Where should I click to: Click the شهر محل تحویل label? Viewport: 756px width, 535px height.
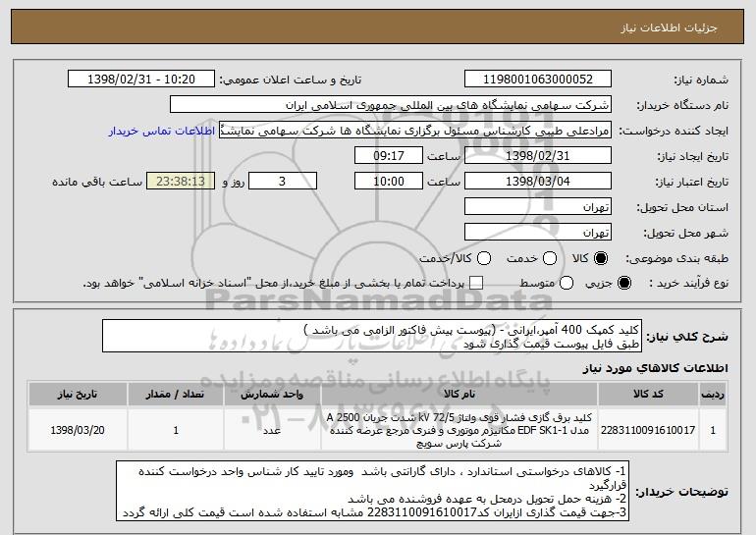pos(686,233)
